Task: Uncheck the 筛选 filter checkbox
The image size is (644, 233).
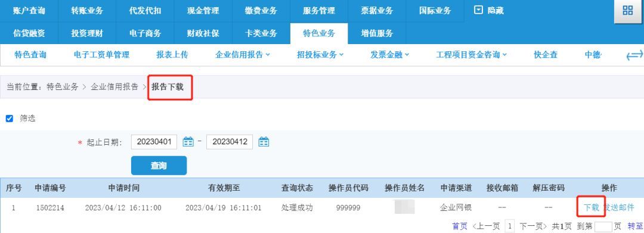Action: coord(10,119)
